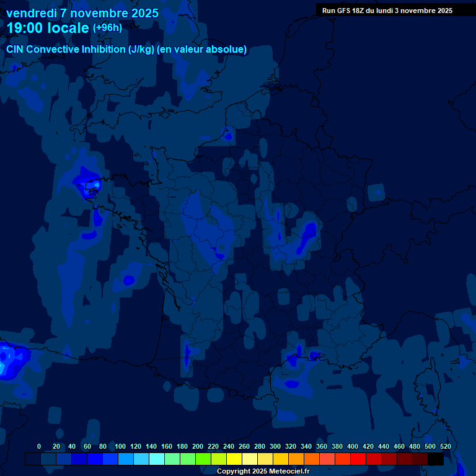Pick the pure blue 80 legend swatch
The image size is (476, 476).
click(x=110, y=459)
